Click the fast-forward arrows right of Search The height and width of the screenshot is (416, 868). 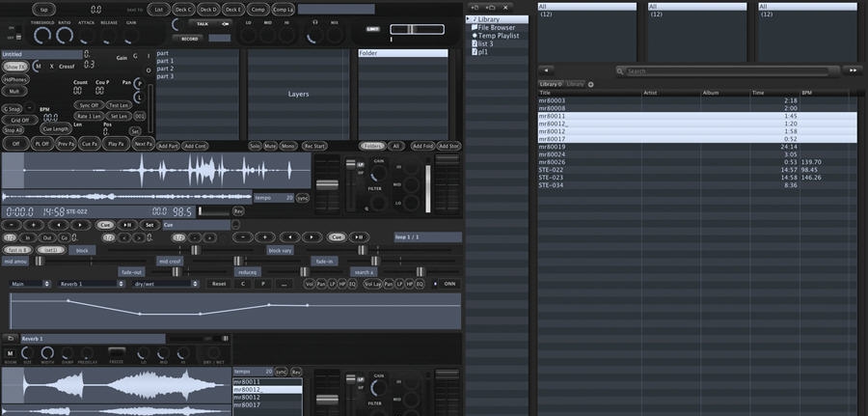point(853,70)
